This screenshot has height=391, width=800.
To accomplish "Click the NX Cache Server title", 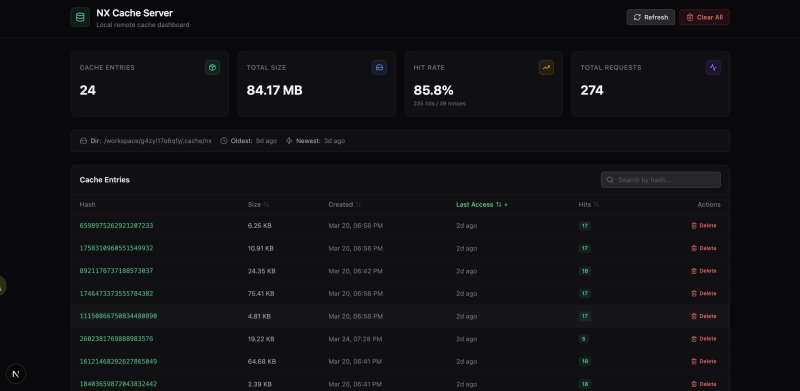I will [135, 13].
